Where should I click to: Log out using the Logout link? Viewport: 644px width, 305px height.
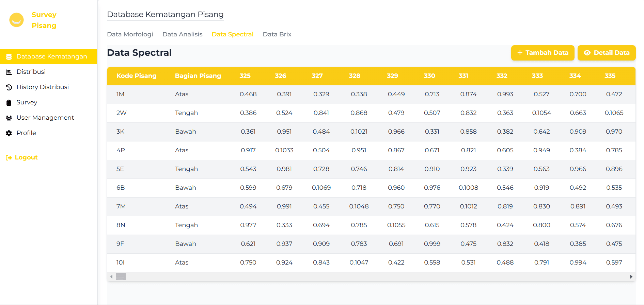tap(26, 157)
